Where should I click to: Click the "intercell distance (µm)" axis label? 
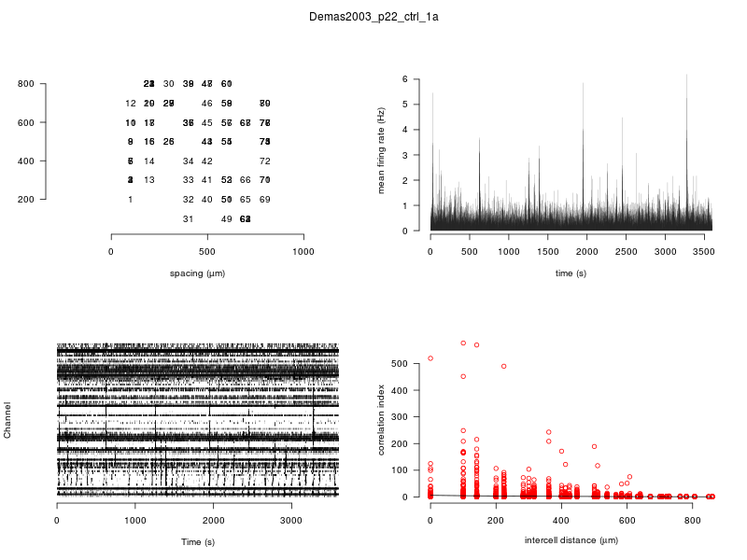click(x=571, y=540)
